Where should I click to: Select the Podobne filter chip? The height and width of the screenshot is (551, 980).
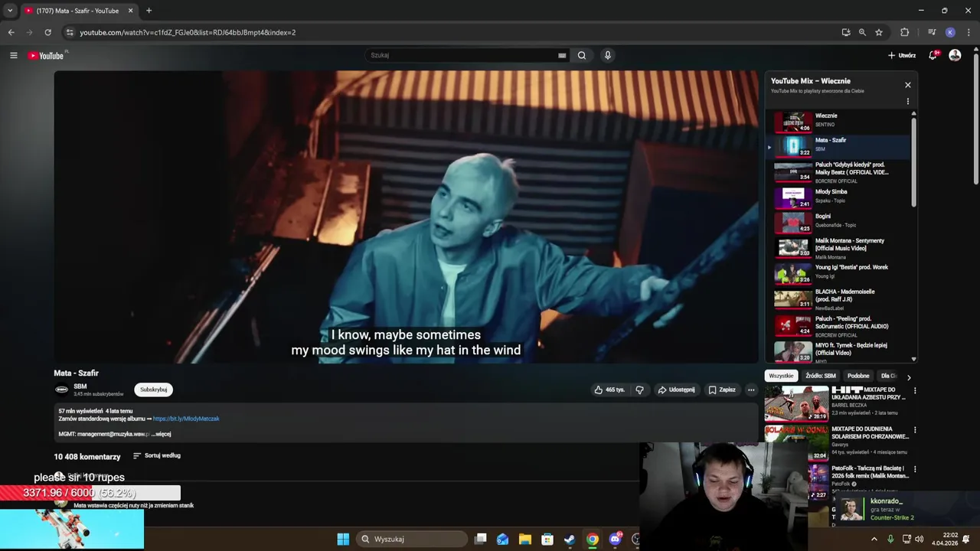tap(858, 376)
